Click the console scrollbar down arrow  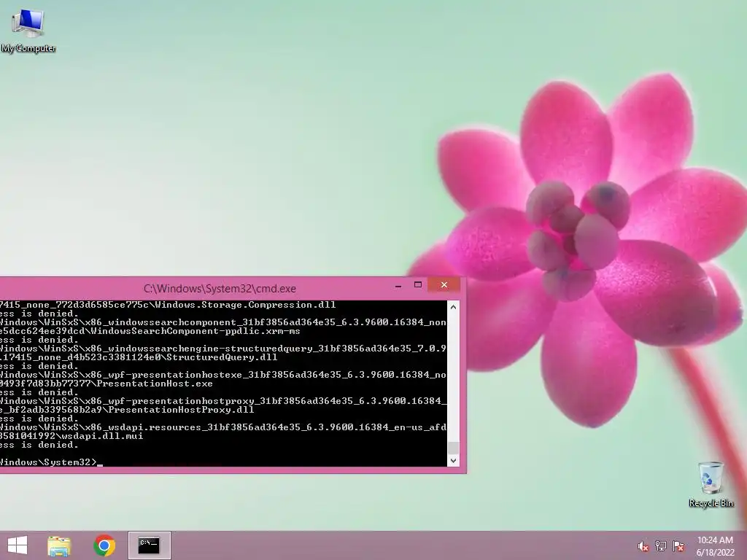(453, 461)
